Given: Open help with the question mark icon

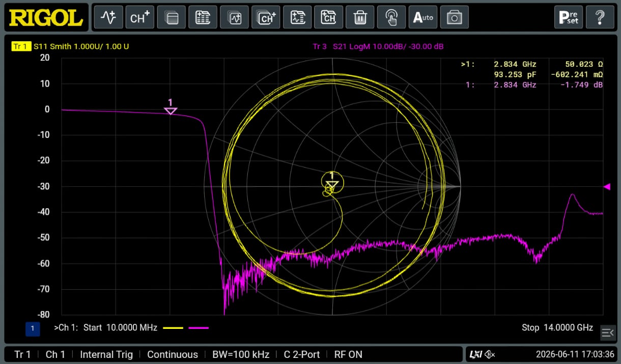Looking at the screenshot, I should tap(600, 18).
